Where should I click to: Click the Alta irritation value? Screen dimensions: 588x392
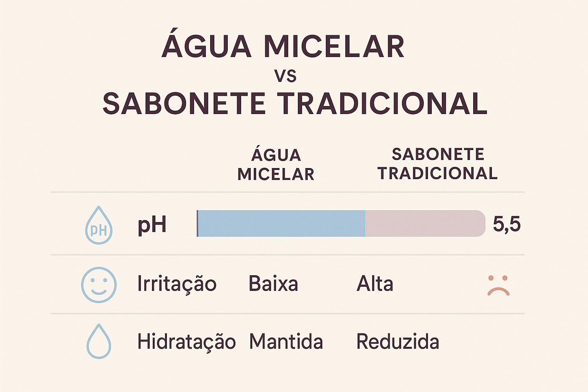(x=375, y=284)
